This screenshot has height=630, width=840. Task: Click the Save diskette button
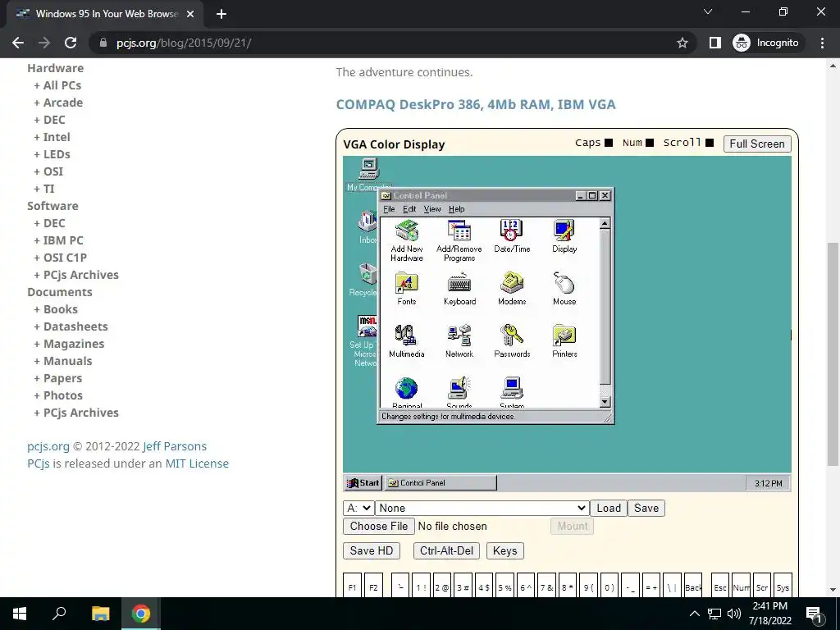[646, 508]
